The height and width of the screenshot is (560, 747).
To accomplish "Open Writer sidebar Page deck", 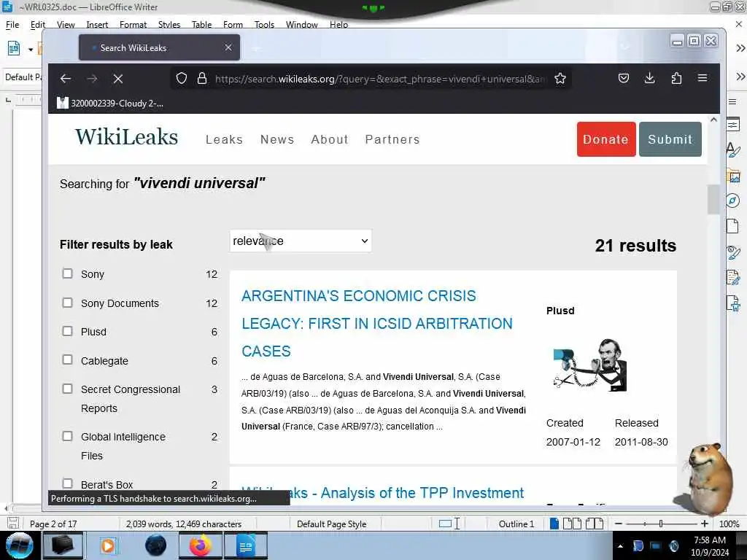I will coord(732,226).
